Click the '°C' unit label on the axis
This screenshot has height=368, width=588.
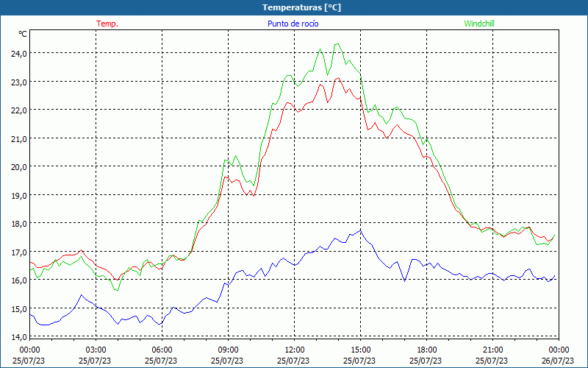23,34
